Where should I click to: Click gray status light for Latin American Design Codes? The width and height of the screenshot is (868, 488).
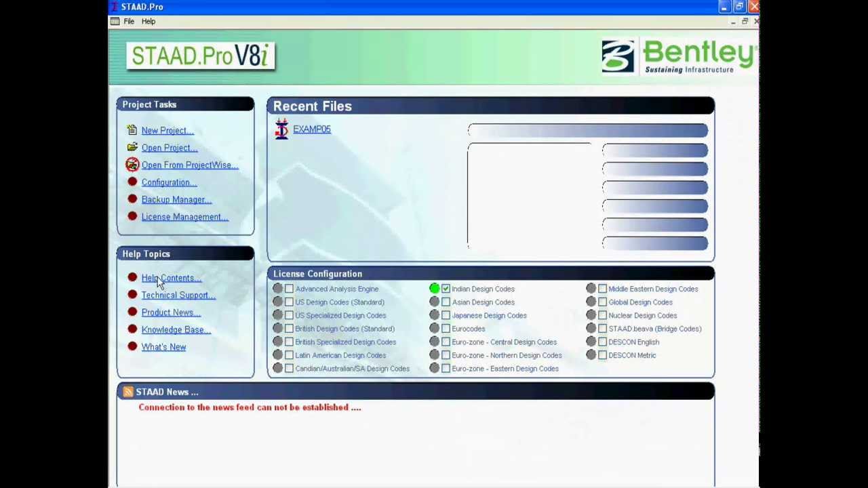click(x=277, y=355)
